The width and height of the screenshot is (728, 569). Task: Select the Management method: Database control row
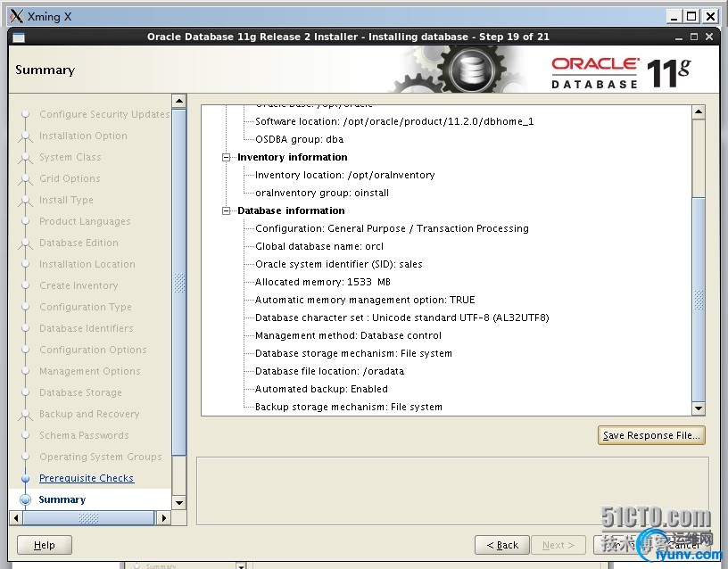(x=348, y=335)
